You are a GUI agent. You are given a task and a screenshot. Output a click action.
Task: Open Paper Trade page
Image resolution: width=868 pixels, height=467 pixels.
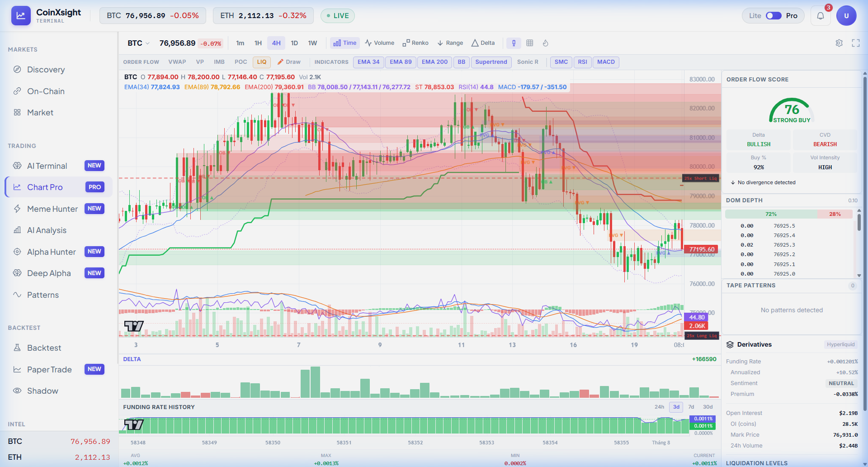(x=59, y=370)
